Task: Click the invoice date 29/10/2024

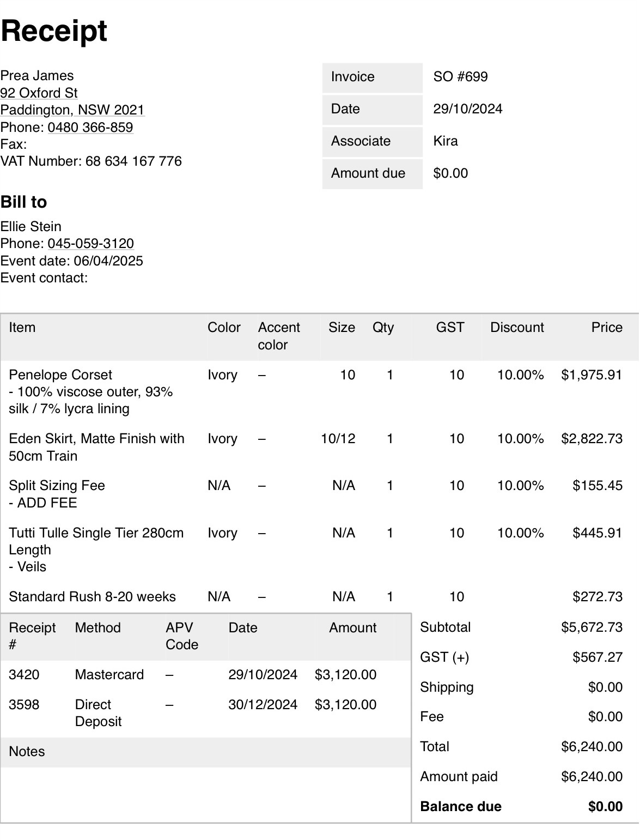Action: pyautogui.click(x=468, y=109)
